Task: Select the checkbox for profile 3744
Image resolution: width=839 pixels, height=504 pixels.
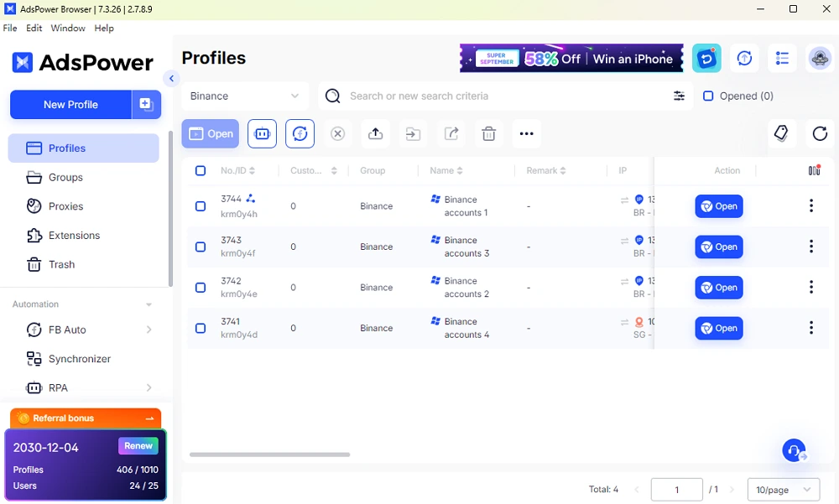Action: [201, 206]
